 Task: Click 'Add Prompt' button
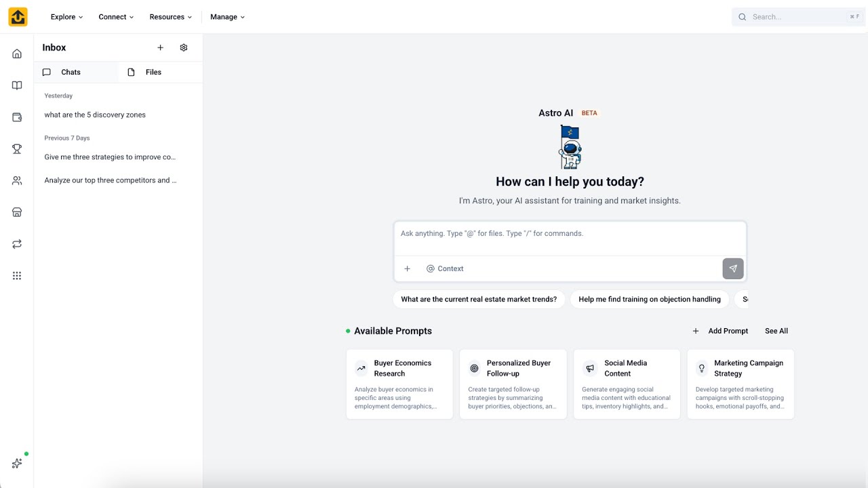coord(720,331)
